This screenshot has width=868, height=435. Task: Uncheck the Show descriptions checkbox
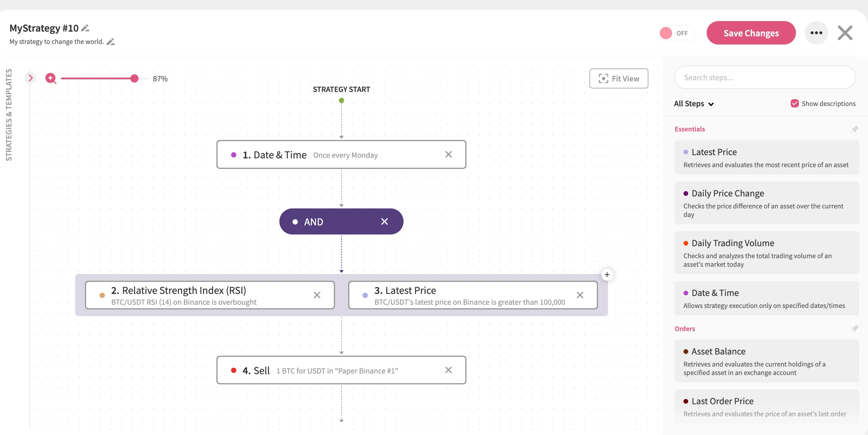pos(794,103)
